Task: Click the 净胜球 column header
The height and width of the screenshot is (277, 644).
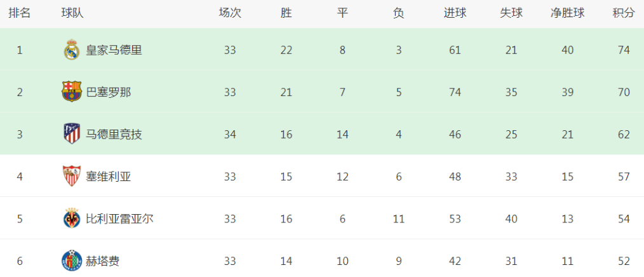Action: tap(568, 13)
